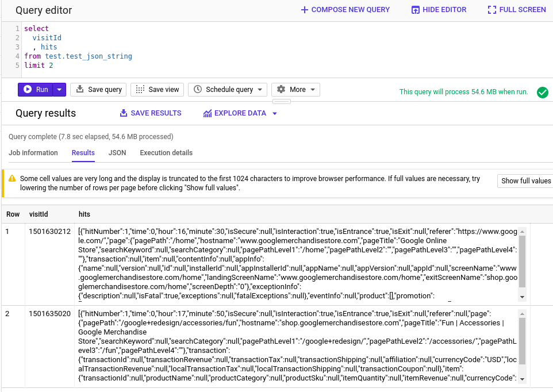The width and height of the screenshot is (553, 392).
Task: Click Save Results button
Action: [x=151, y=113]
